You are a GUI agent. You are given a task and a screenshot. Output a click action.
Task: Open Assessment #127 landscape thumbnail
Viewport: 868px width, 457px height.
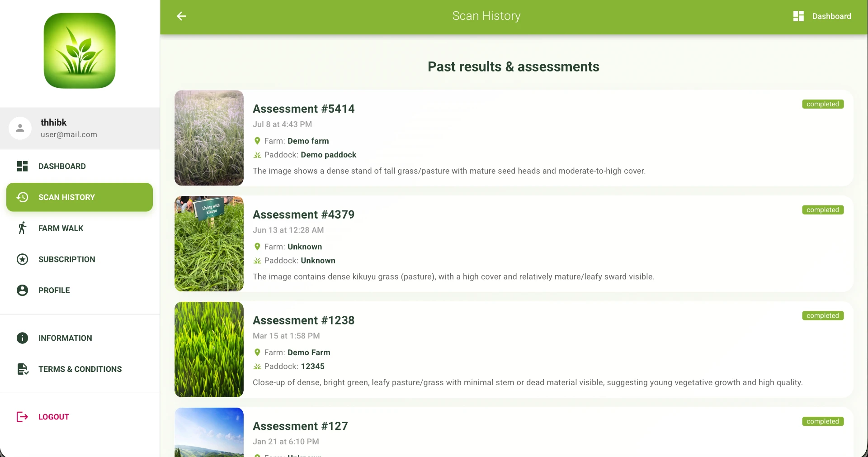coord(209,432)
